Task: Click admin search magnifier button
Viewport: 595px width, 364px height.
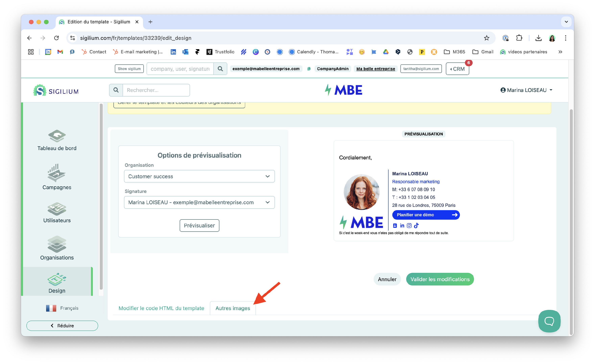Action: [220, 69]
